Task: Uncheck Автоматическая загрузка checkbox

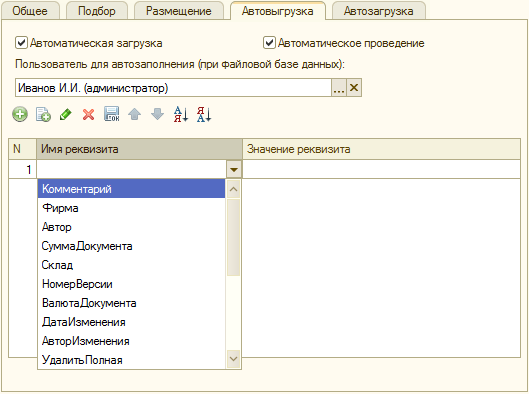Action: [x=21, y=43]
